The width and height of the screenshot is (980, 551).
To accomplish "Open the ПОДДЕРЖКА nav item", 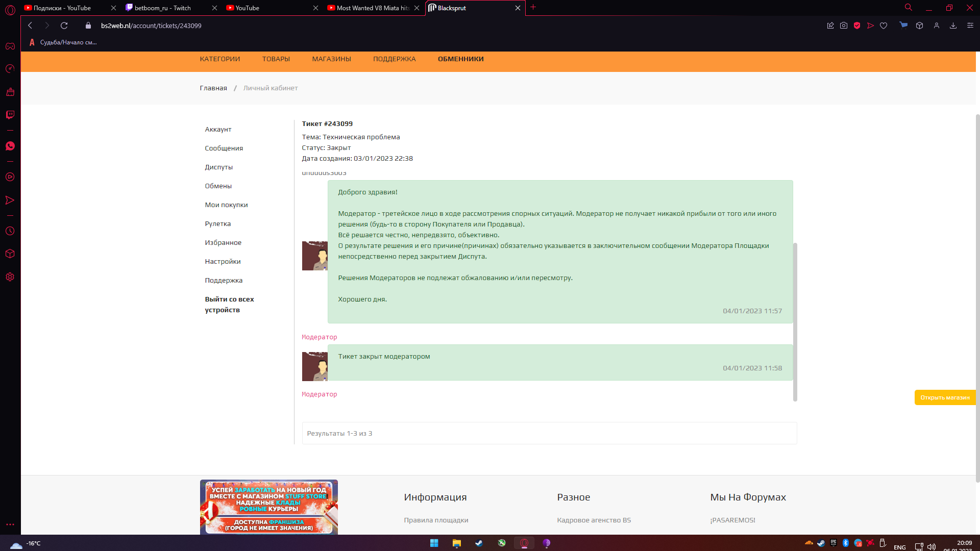I will coord(394,59).
